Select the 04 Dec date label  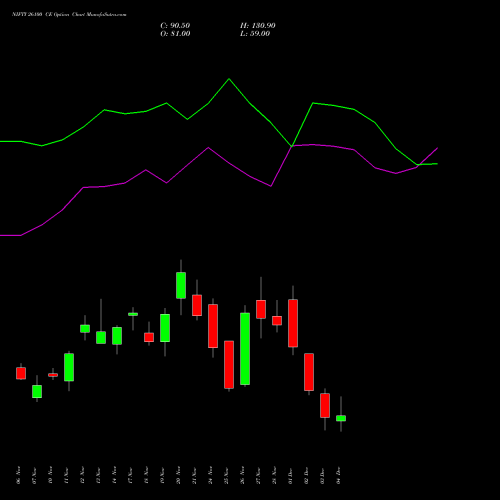click(x=338, y=475)
